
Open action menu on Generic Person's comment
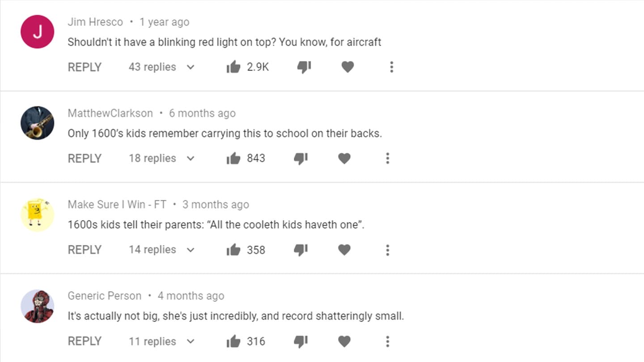coord(388,341)
